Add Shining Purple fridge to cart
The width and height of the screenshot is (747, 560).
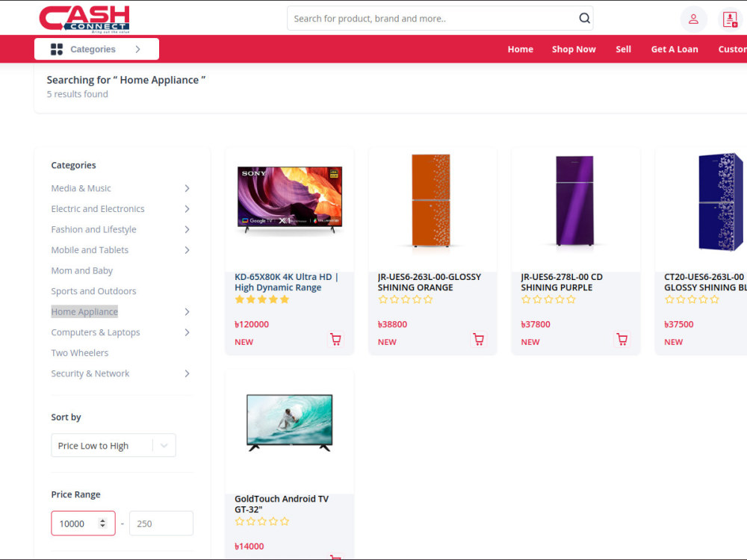622,339
